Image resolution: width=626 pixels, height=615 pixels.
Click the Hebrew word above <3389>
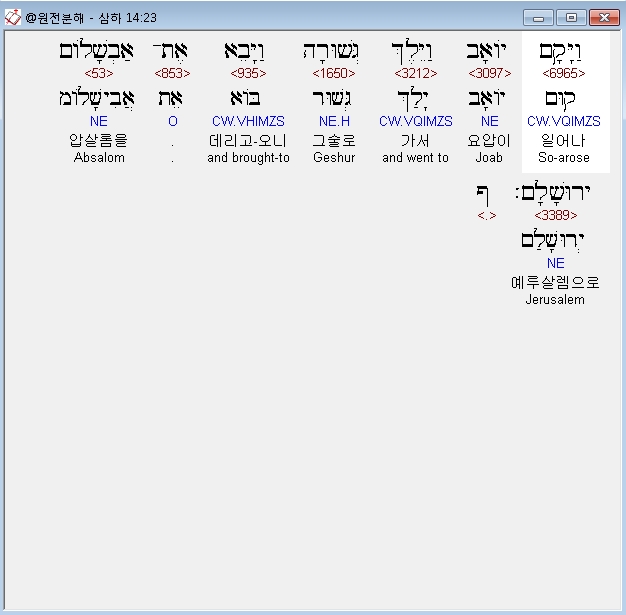(x=553, y=192)
